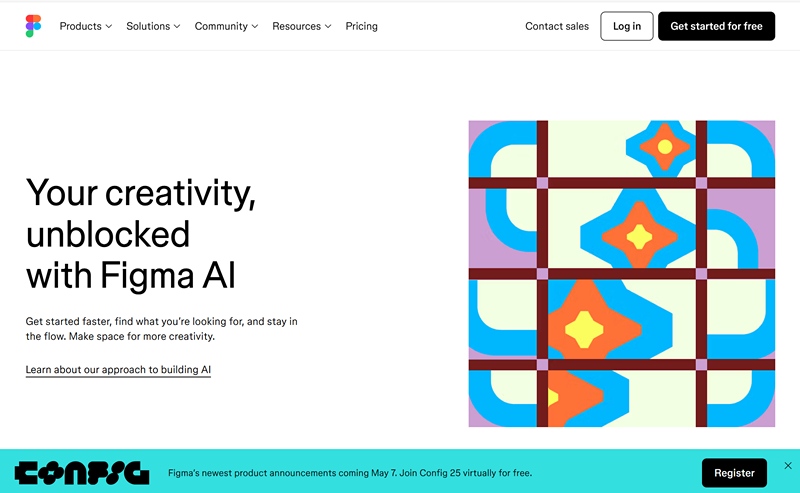This screenshot has height=493, width=800.
Task: Expand the Products dropdown chevron
Action: coord(109,27)
